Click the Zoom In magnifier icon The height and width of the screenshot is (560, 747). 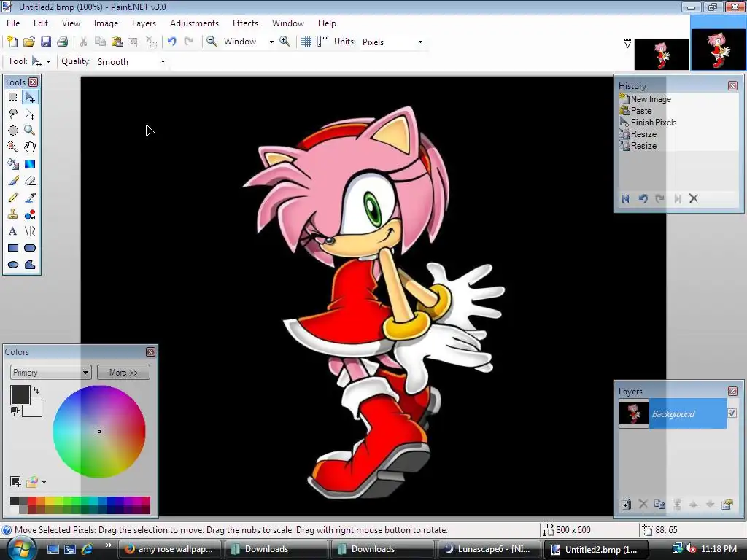click(x=285, y=42)
